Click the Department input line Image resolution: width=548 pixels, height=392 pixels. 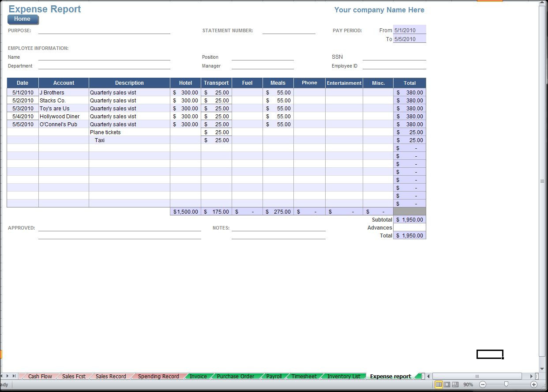[x=104, y=66]
